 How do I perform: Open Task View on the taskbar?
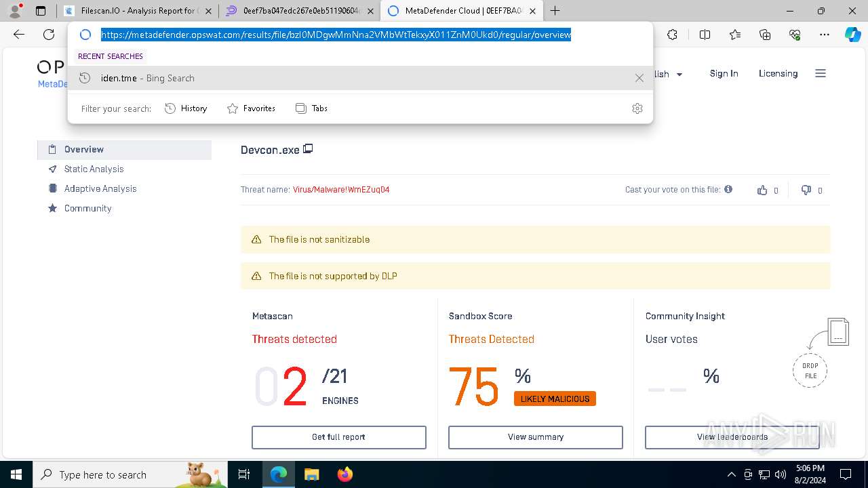[x=244, y=474]
